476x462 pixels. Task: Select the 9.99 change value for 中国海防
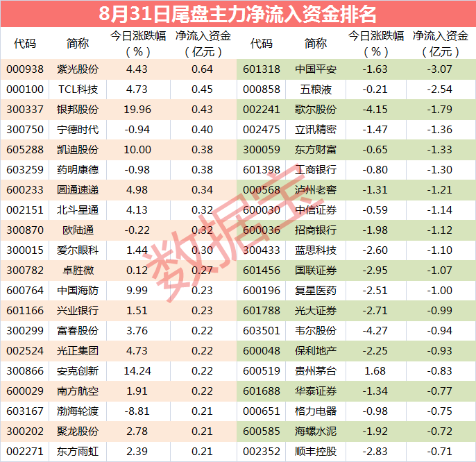[137, 291]
